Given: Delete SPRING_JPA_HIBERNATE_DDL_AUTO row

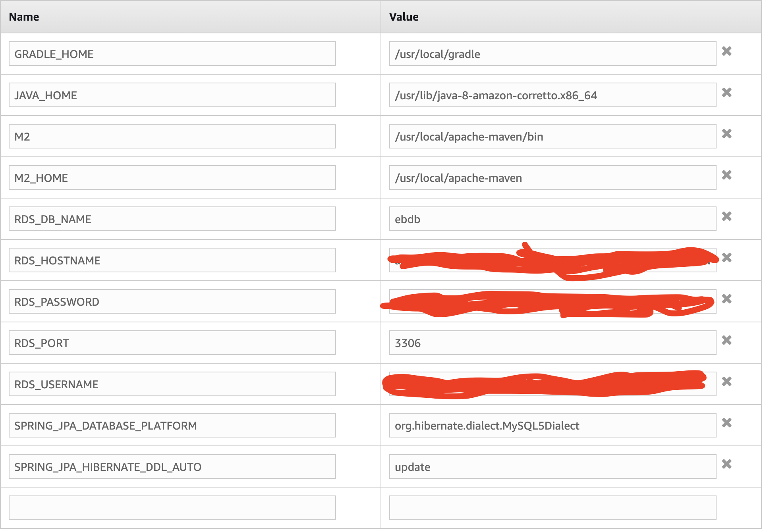Looking at the screenshot, I should coord(726,464).
